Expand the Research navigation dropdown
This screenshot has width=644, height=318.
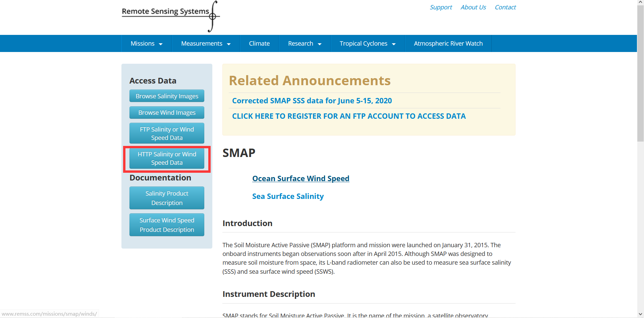(304, 43)
